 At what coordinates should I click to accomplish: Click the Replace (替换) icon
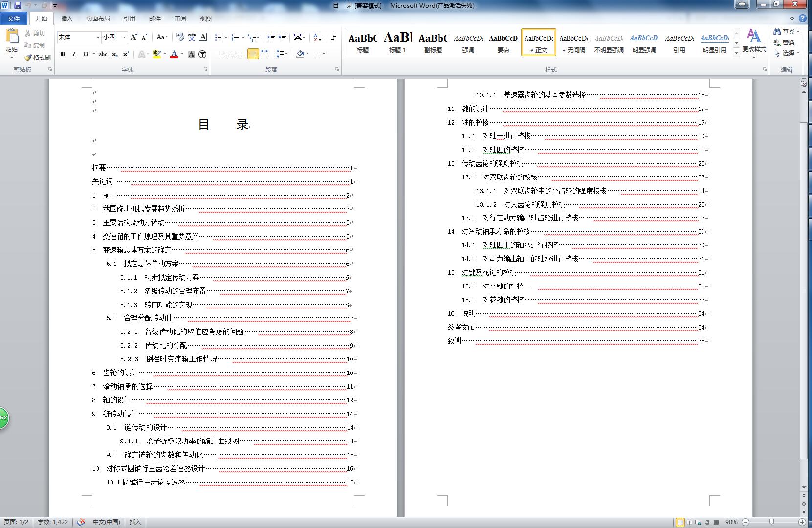coord(777,42)
